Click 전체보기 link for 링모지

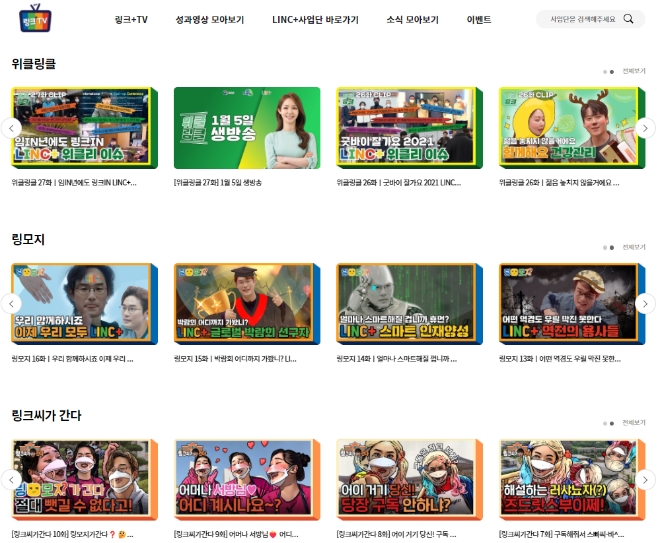pos(633,247)
